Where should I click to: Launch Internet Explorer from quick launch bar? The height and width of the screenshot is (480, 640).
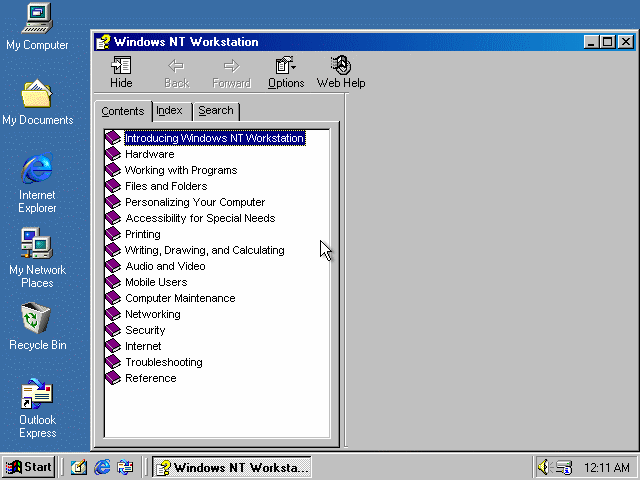click(x=102, y=467)
